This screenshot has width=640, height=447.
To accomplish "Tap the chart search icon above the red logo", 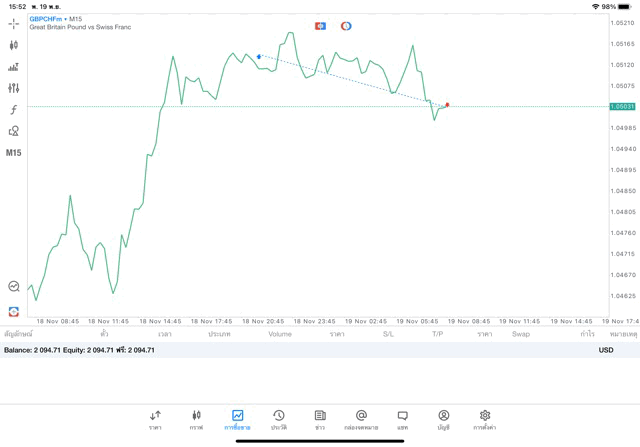I will [14, 287].
